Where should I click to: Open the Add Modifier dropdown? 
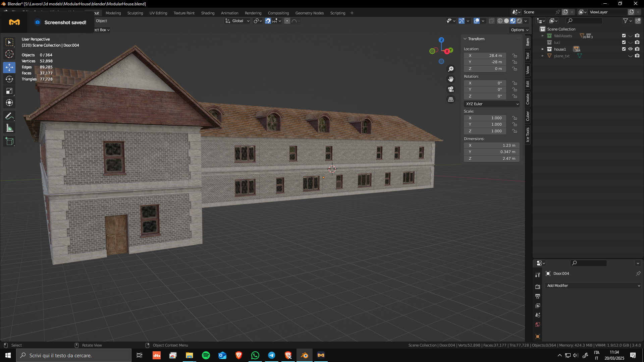[x=593, y=286]
